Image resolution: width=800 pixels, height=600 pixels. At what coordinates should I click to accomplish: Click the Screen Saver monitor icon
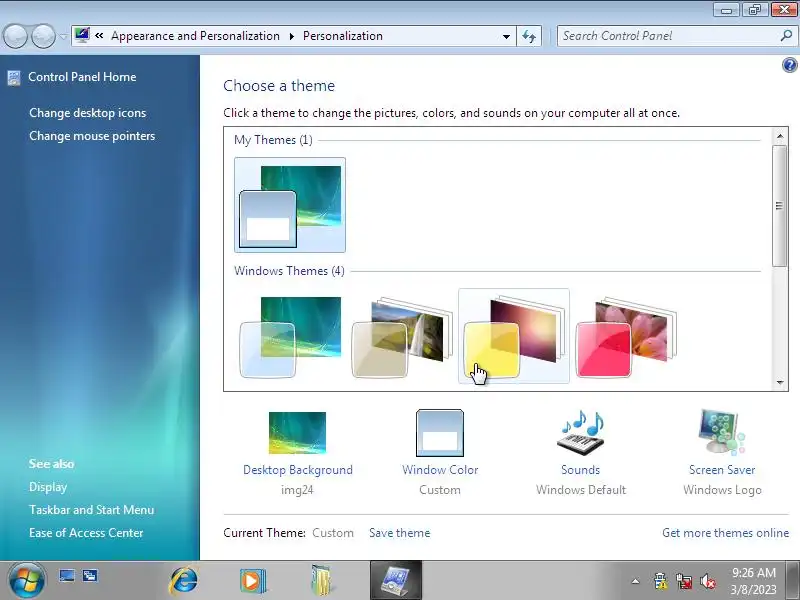click(x=721, y=432)
